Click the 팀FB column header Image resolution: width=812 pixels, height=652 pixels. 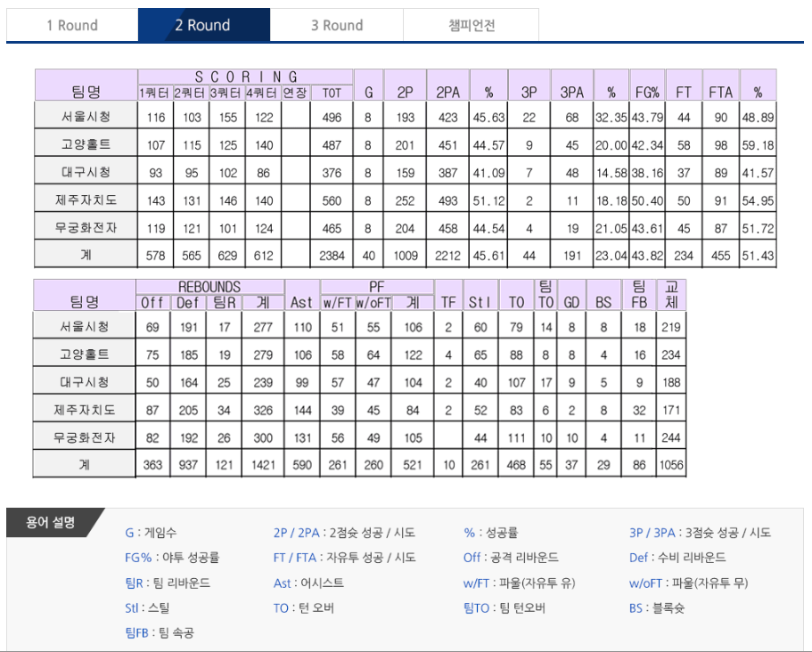pyautogui.click(x=639, y=295)
